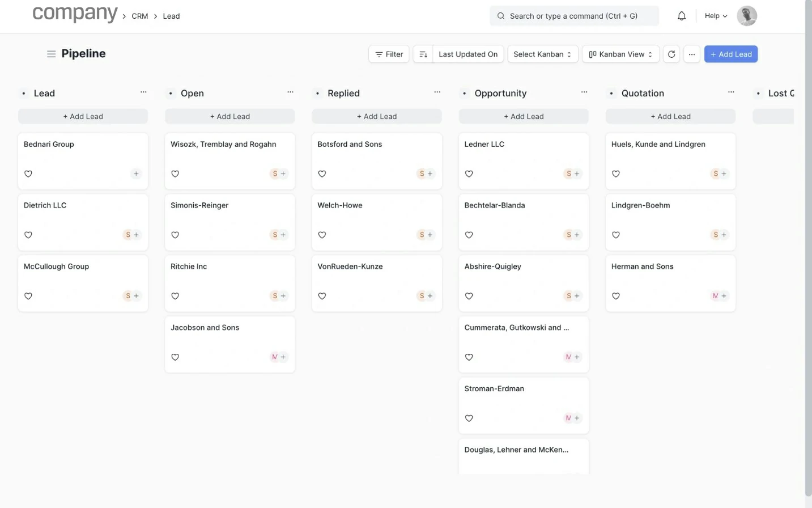Like the Dietrich LLC card
The image size is (812, 508).
click(28, 235)
